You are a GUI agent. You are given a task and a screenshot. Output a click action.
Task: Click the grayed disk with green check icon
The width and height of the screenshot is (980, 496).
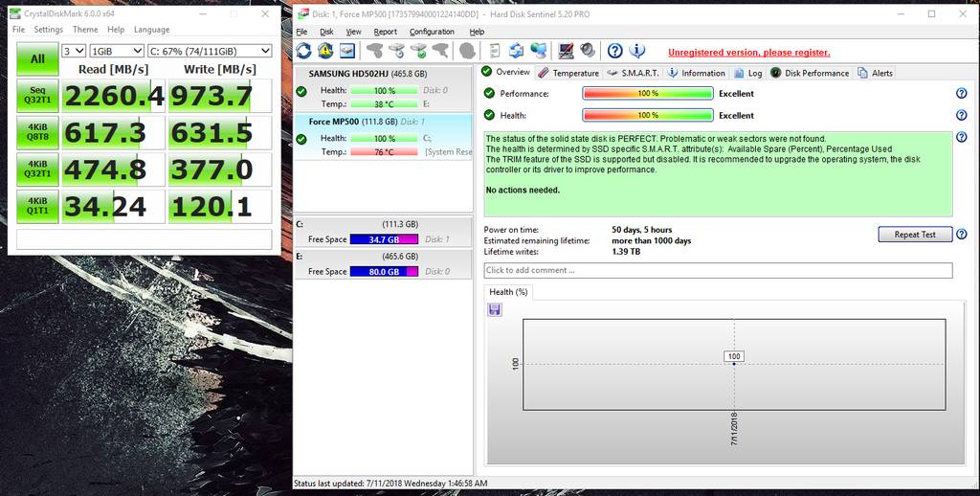pyautogui.click(x=418, y=52)
